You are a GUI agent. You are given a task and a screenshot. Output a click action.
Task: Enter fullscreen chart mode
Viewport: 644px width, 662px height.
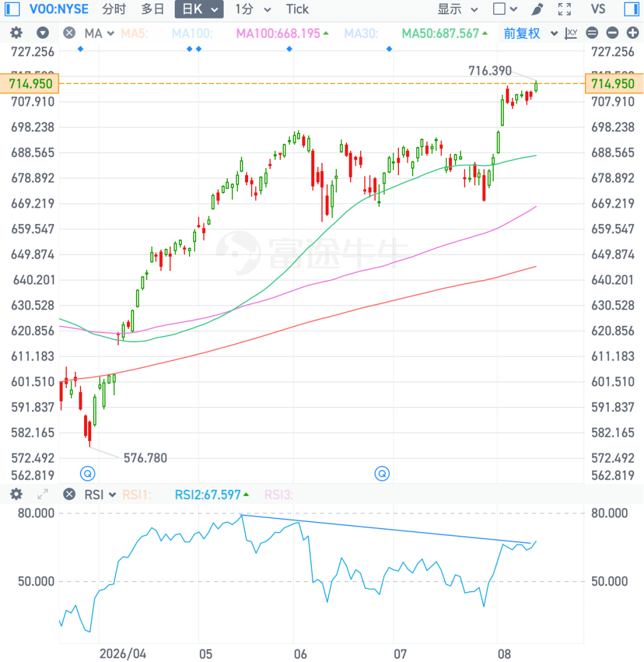(565, 9)
